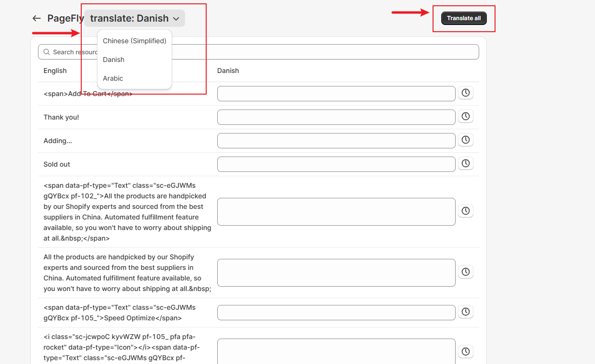Open history clock for the 'Thank you!' row
Screen dimensions: 595x364
466,116
